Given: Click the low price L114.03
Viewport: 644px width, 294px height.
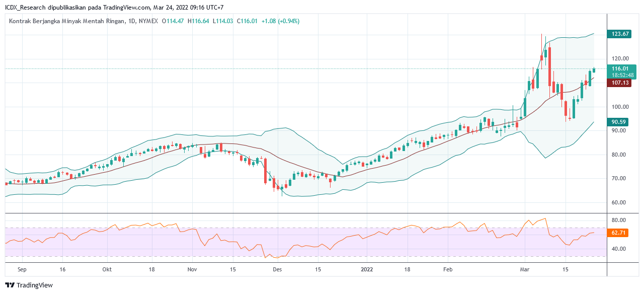Looking at the screenshot, I should (223, 21).
